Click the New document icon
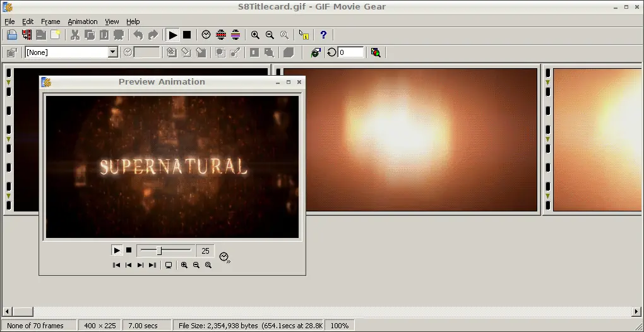This screenshot has width=644, height=332. 56,35
